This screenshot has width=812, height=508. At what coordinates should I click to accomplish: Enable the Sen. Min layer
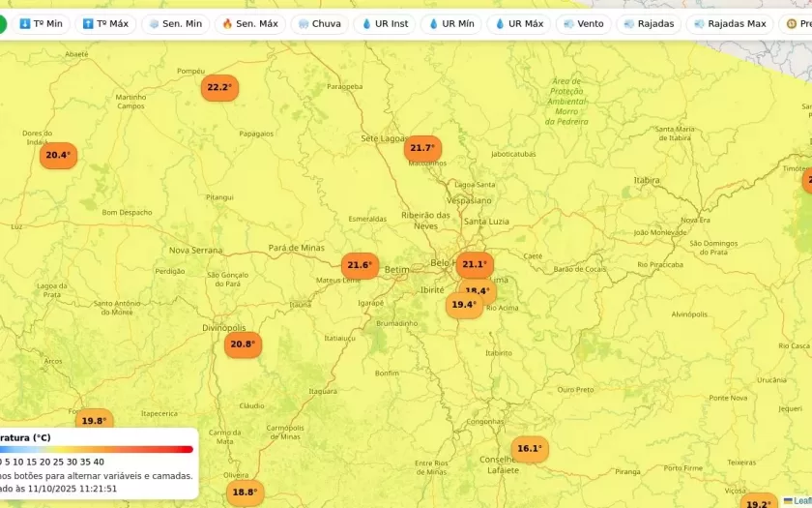point(175,24)
